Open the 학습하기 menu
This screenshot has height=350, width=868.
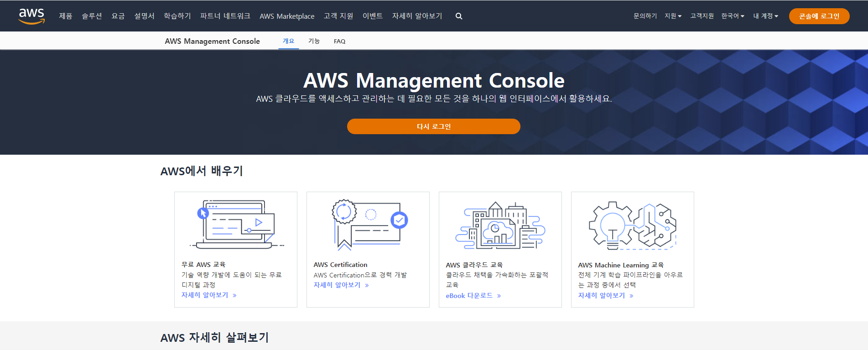(177, 16)
